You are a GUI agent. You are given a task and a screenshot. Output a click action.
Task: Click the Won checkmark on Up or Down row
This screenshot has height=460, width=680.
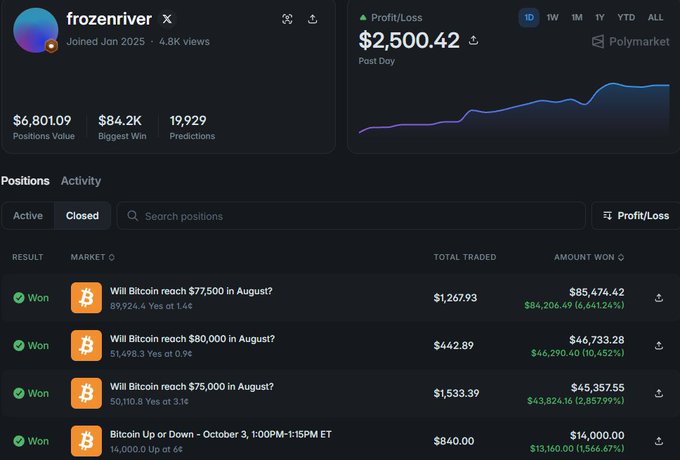pyautogui.click(x=19, y=441)
